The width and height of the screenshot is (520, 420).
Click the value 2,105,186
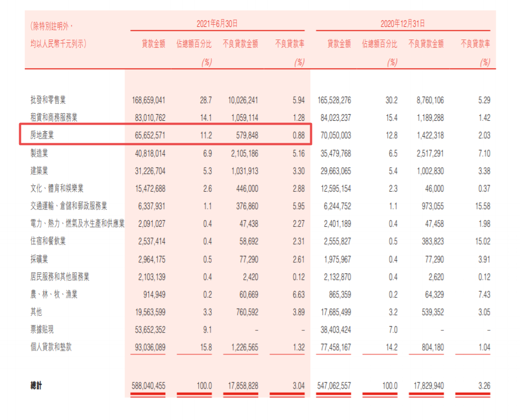(244, 154)
